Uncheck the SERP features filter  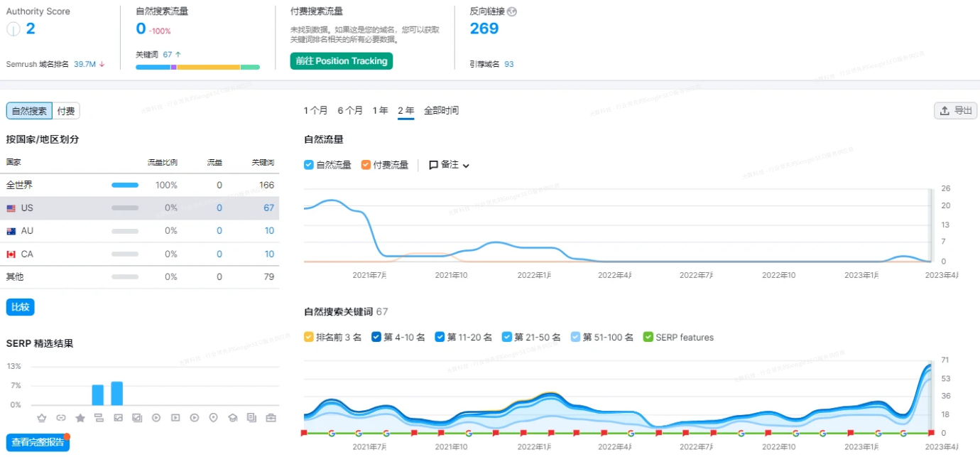pos(648,337)
